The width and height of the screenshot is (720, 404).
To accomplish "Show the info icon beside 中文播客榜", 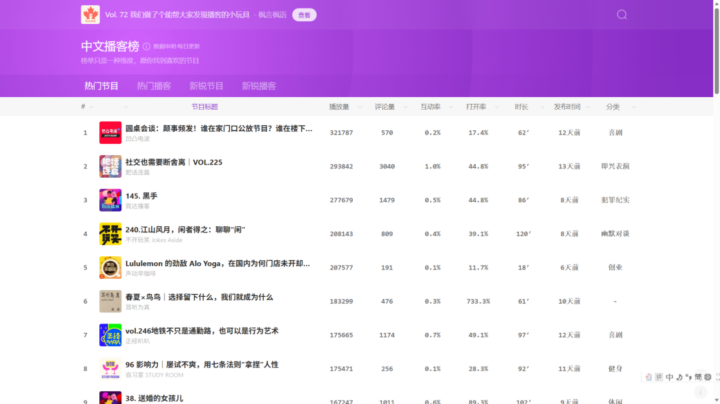I will pyautogui.click(x=146, y=46).
